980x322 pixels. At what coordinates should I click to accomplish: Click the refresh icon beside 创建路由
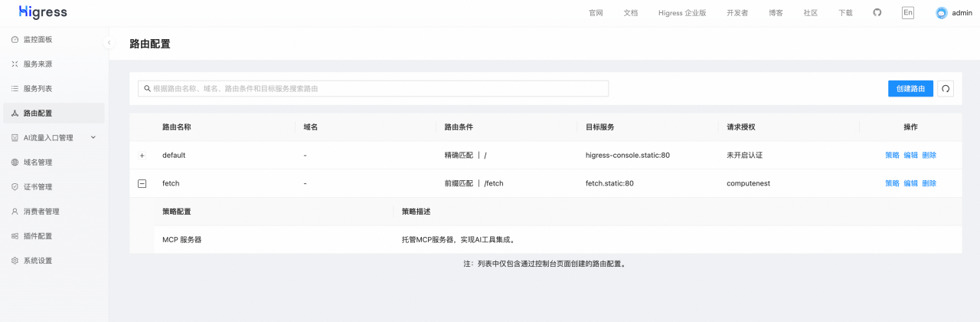[x=946, y=89]
